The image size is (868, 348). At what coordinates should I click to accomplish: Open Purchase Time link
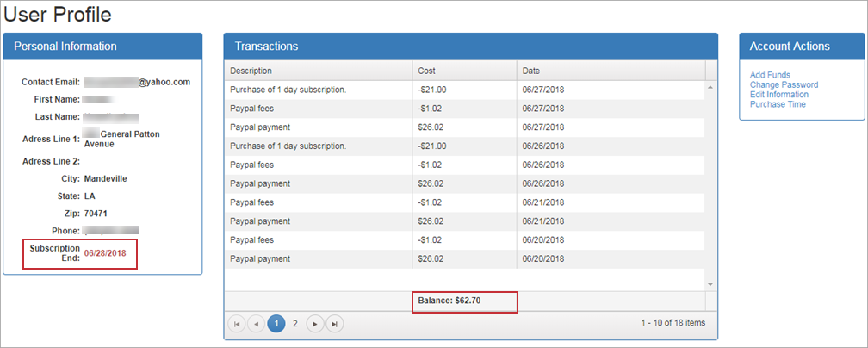click(778, 104)
